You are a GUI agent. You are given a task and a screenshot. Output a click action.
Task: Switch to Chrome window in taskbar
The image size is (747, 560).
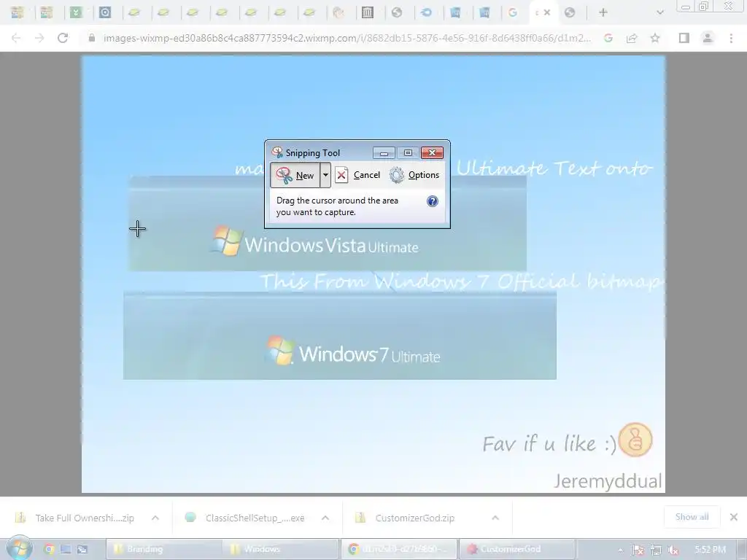[399, 550]
